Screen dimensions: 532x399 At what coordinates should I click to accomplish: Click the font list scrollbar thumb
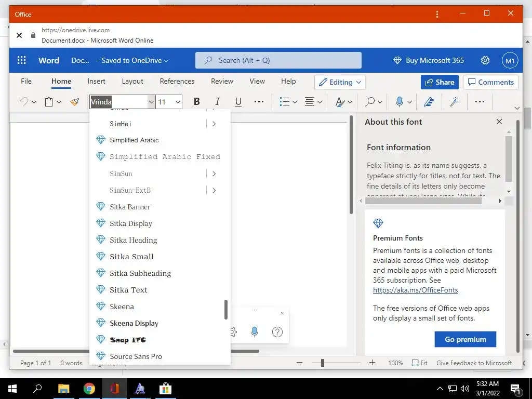point(225,310)
